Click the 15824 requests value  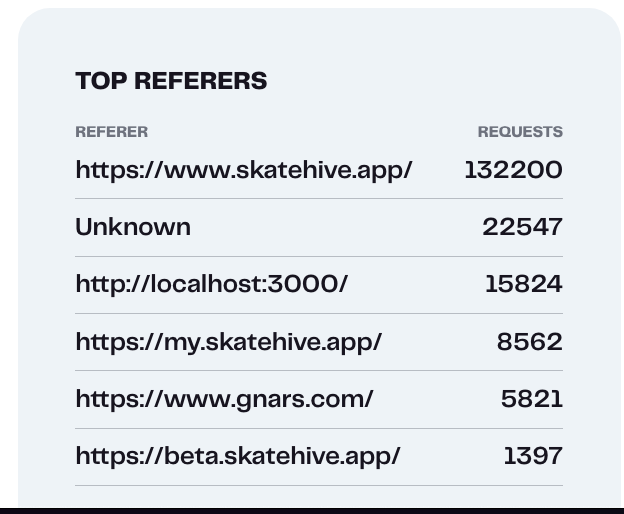(523, 284)
